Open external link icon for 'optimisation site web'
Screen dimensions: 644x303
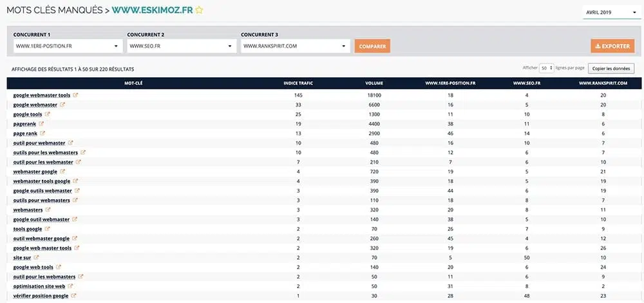[x=70, y=286]
